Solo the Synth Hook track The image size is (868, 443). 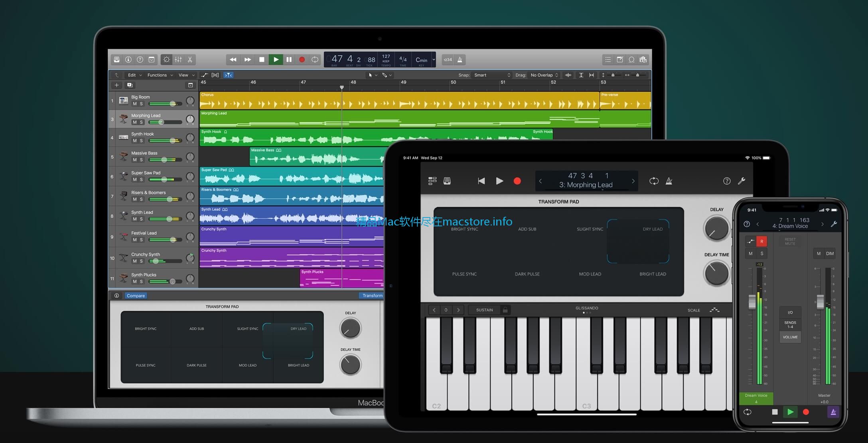click(x=141, y=140)
